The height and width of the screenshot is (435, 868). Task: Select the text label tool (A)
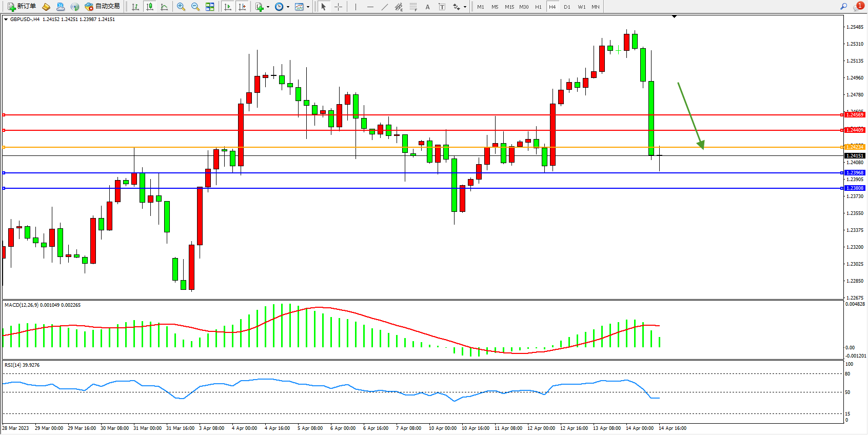[427, 7]
